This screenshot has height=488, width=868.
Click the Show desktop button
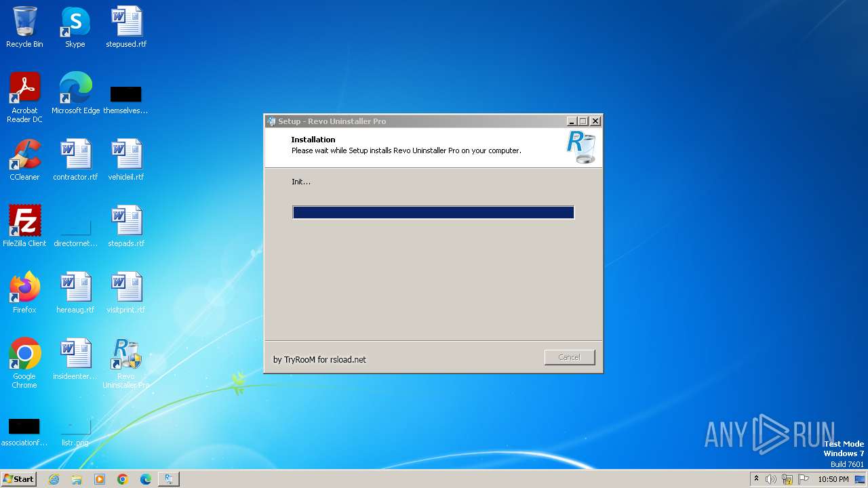pos(861,479)
